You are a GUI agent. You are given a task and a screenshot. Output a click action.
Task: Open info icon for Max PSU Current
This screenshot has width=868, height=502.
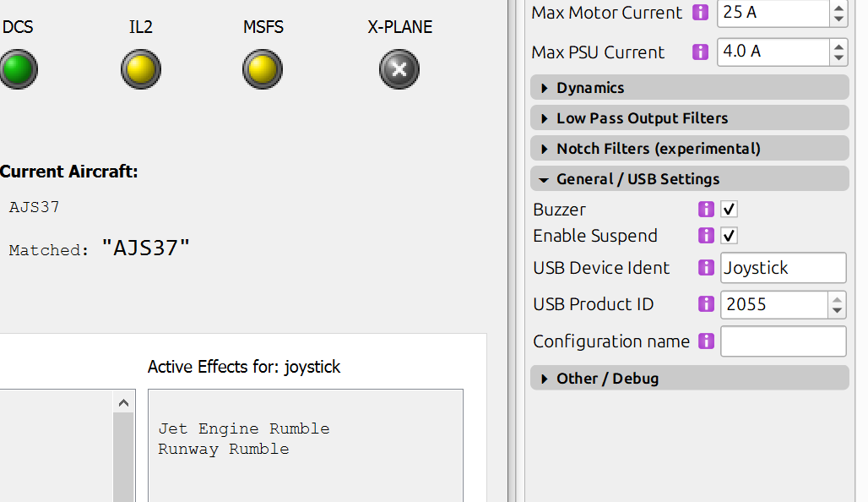700,52
